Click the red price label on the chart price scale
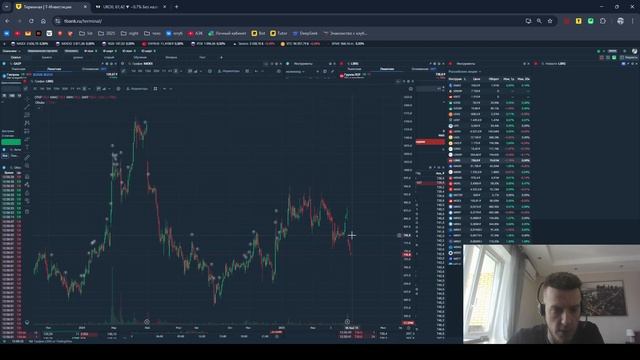 click(x=407, y=255)
